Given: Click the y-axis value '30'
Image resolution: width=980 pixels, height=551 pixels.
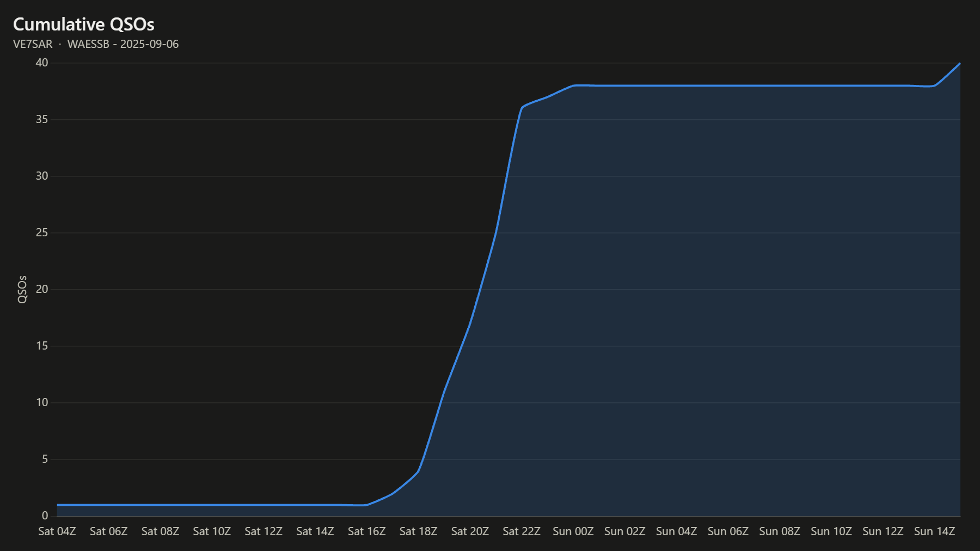Looking at the screenshot, I should click(42, 176).
